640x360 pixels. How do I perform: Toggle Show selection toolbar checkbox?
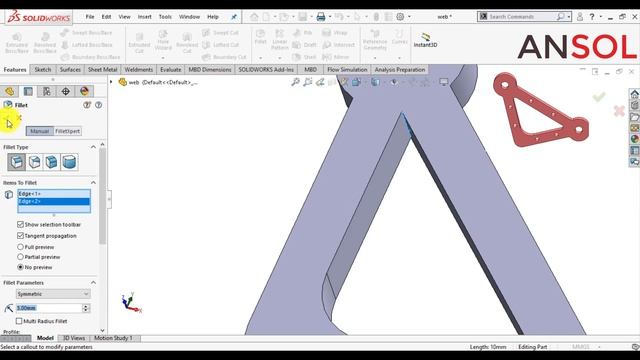click(x=20, y=224)
